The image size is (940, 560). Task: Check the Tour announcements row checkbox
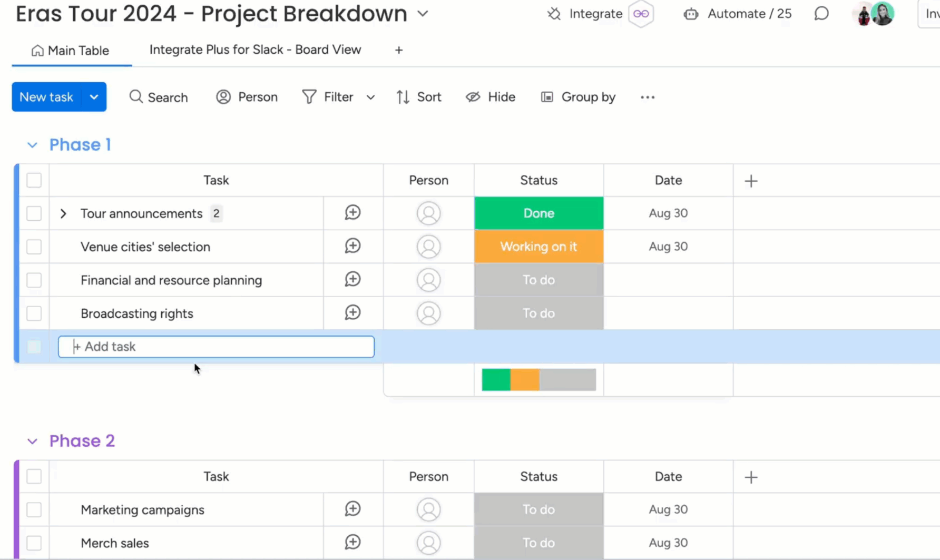tap(34, 213)
